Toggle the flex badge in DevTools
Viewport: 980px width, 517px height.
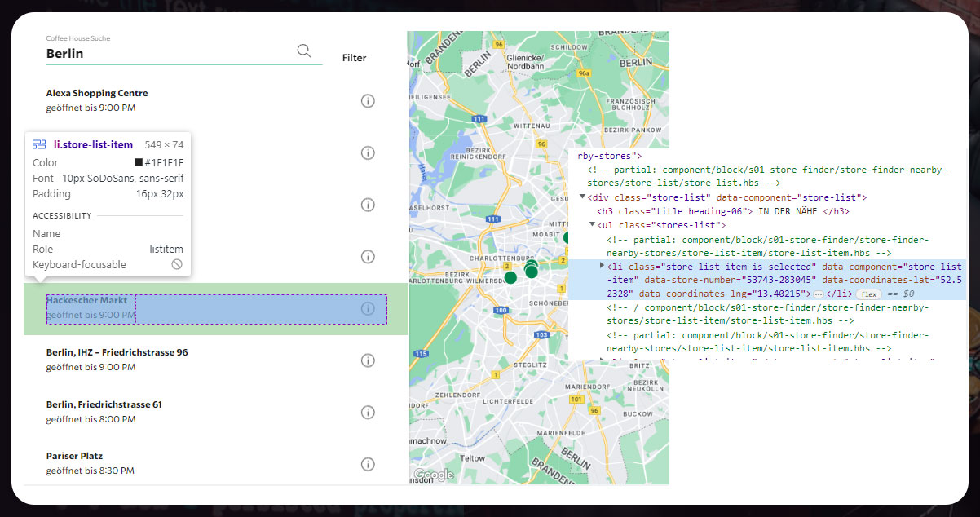868,294
